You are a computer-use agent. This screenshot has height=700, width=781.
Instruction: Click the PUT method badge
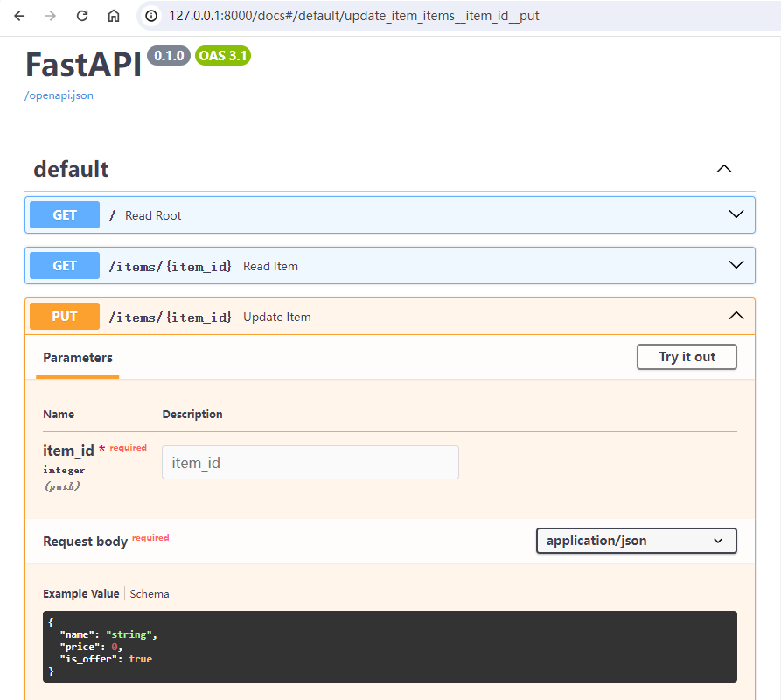point(65,317)
